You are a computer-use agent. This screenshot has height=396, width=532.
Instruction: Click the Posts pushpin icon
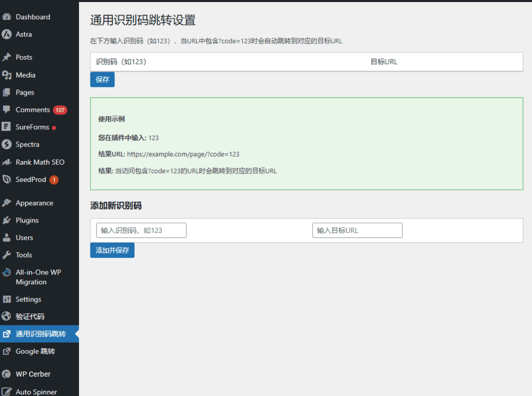pos(6,57)
